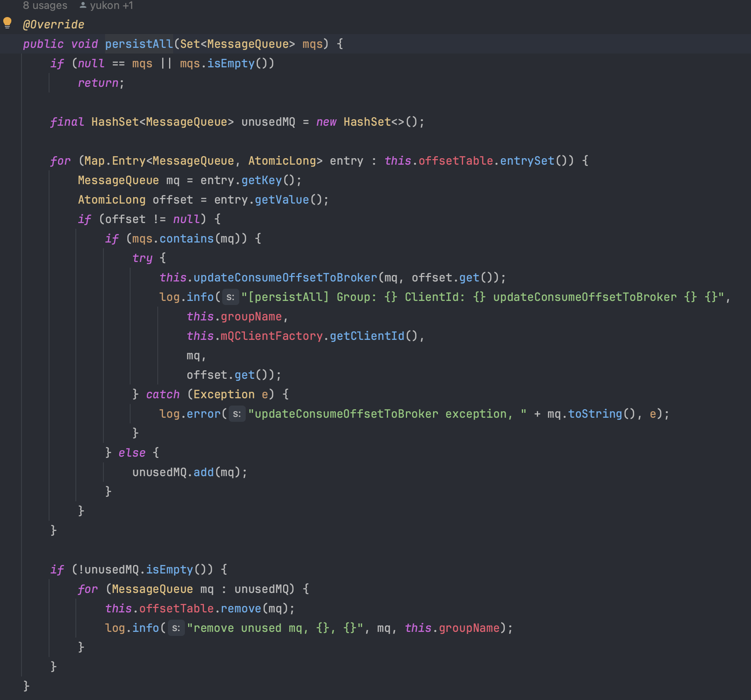Click the getClientId method call

click(x=367, y=336)
